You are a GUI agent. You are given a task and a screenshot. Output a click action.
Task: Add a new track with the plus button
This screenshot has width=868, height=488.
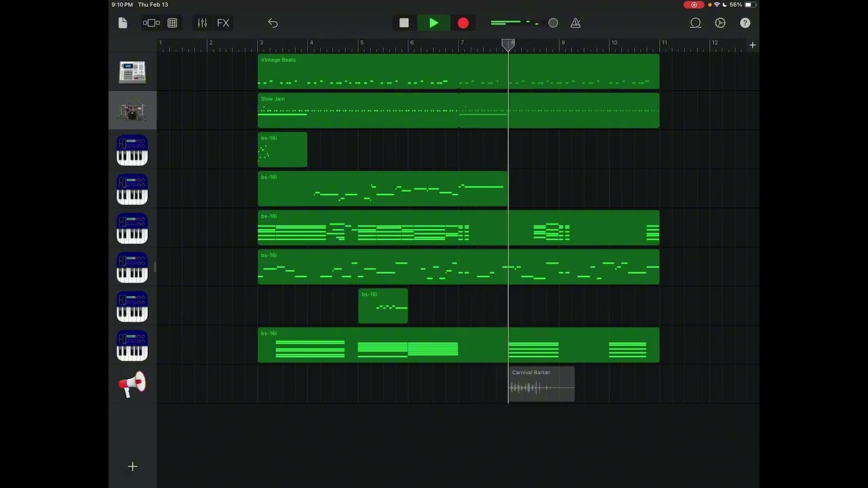coord(133,466)
